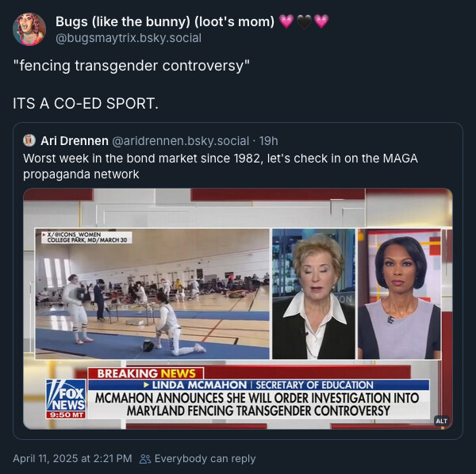The width and height of the screenshot is (476, 474).
Task: Click the 19h quoted post timestamp
Action: (x=268, y=141)
